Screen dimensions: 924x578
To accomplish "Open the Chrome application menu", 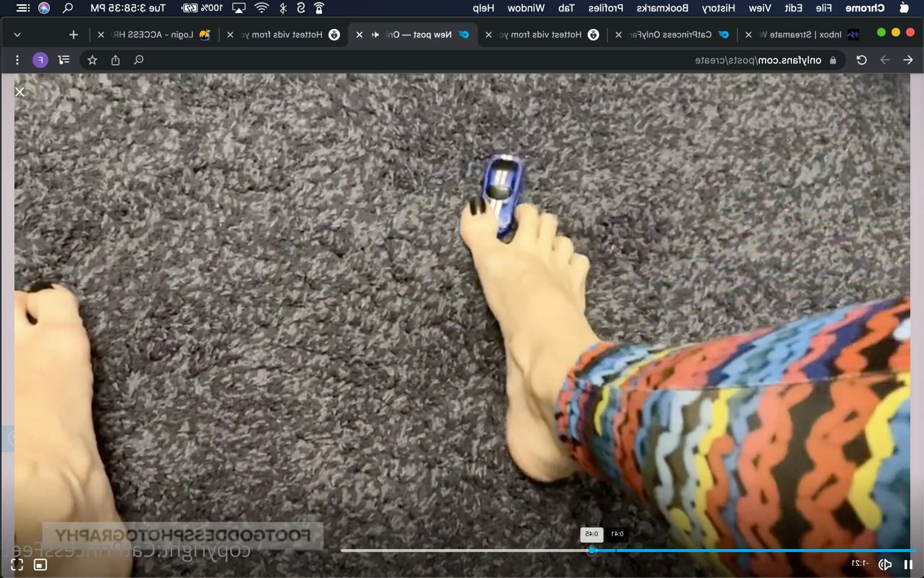I will (865, 8).
